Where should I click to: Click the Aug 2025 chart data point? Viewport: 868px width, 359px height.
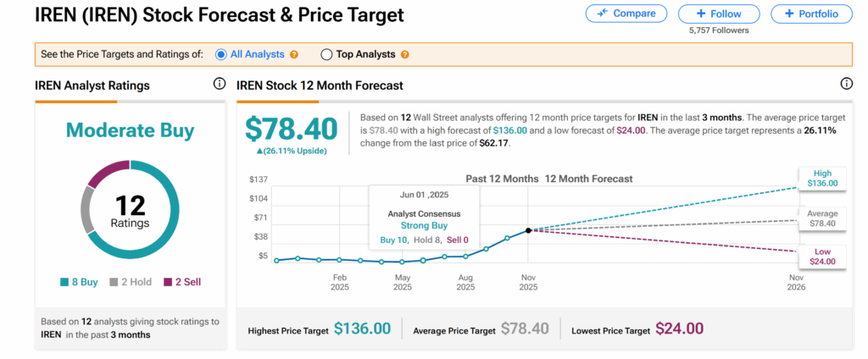(465, 256)
